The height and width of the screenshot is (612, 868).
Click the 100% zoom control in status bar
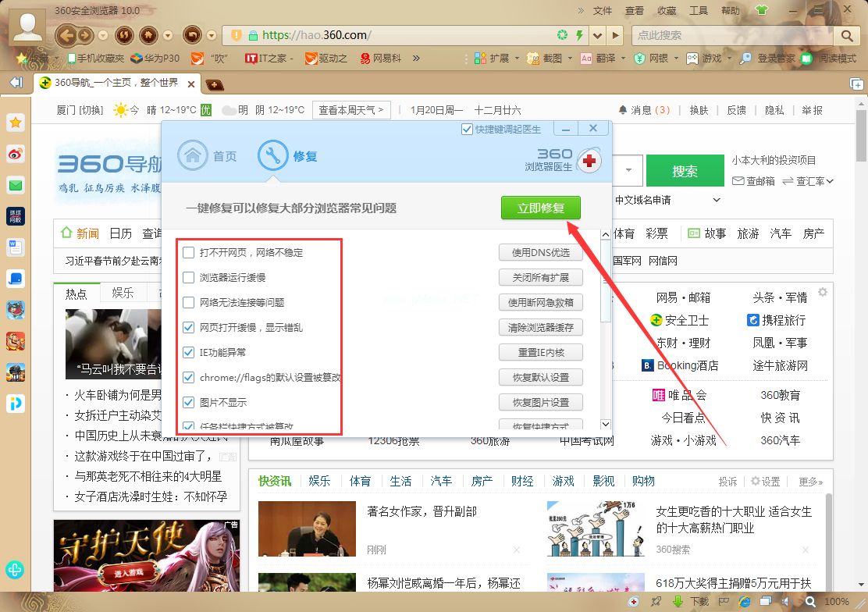836,601
